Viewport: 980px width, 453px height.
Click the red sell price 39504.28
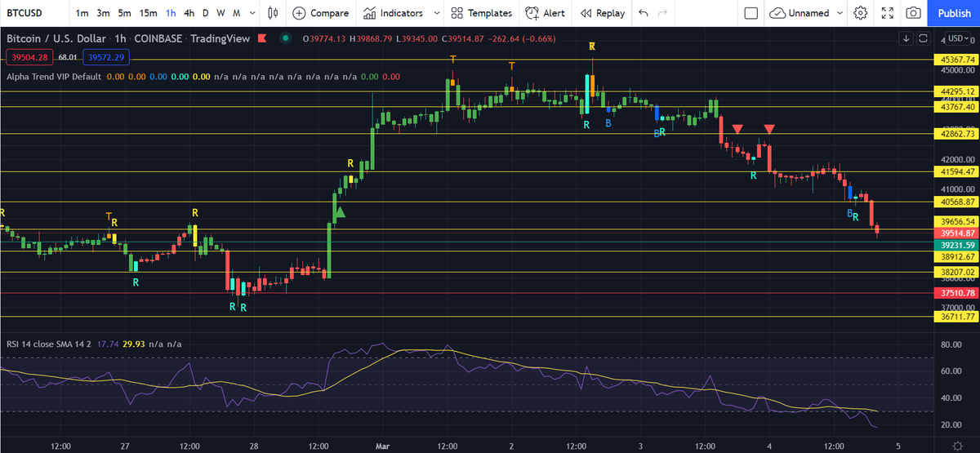click(29, 57)
